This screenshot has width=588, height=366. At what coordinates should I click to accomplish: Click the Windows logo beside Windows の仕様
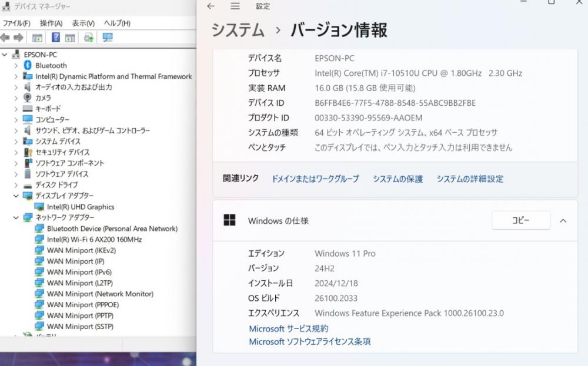click(x=229, y=220)
